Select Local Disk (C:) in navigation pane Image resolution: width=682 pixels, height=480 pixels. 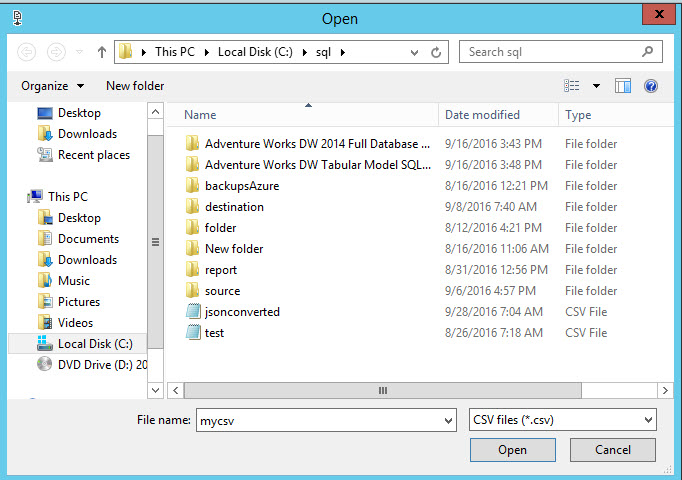point(77,344)
